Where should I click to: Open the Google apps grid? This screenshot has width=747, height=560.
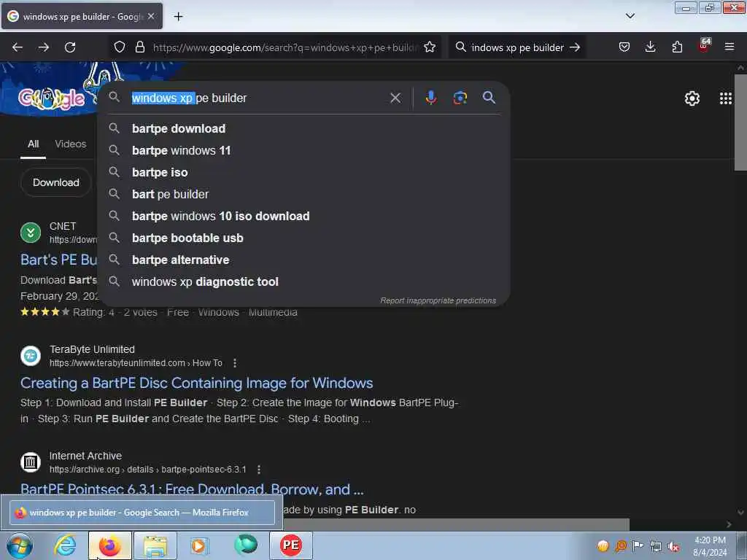coord(726,98)
